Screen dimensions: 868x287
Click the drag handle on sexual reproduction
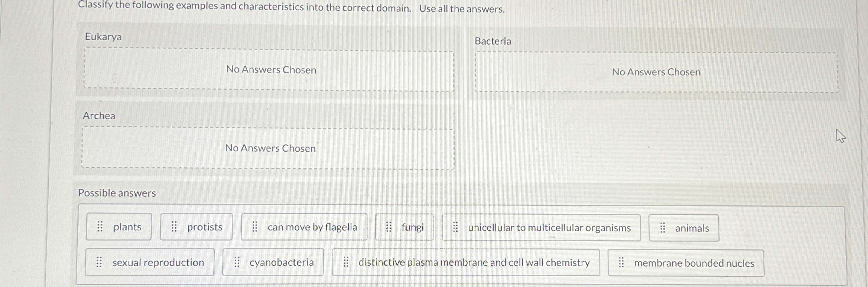99,262
